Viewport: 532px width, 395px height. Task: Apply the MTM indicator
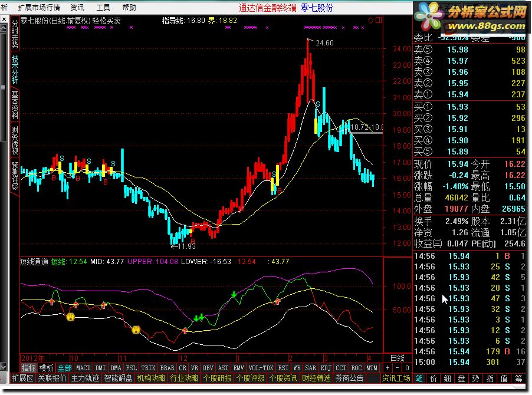372,368
